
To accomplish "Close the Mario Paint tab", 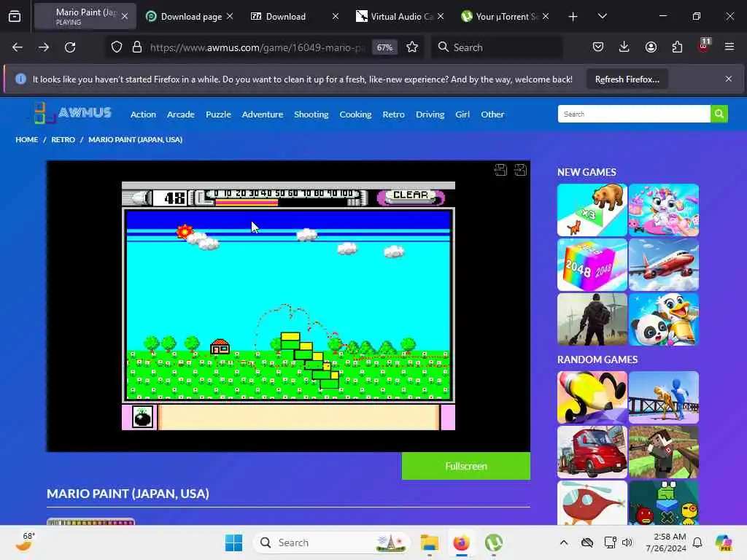I will [125, 17].
